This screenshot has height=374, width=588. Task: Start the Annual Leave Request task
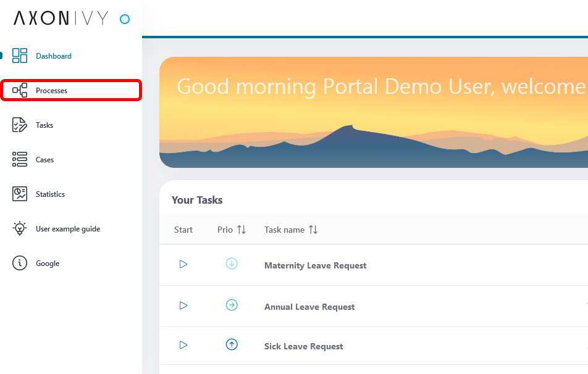(183, 305)
